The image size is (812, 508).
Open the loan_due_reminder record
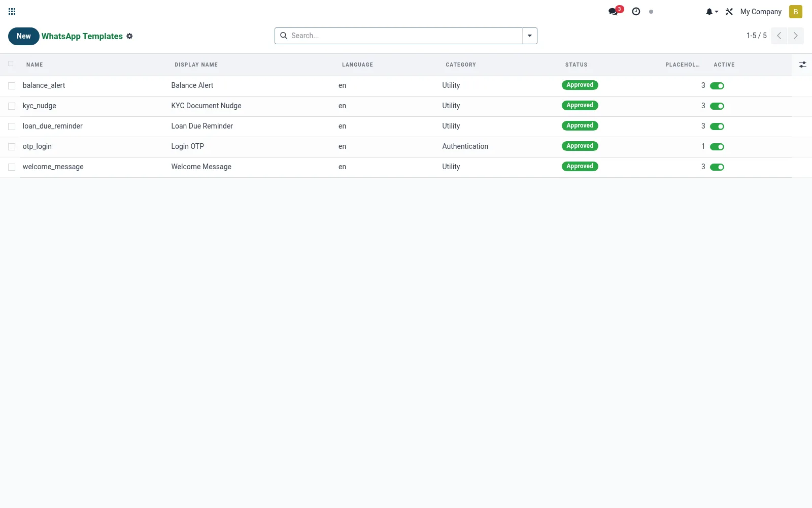point(53,126)
